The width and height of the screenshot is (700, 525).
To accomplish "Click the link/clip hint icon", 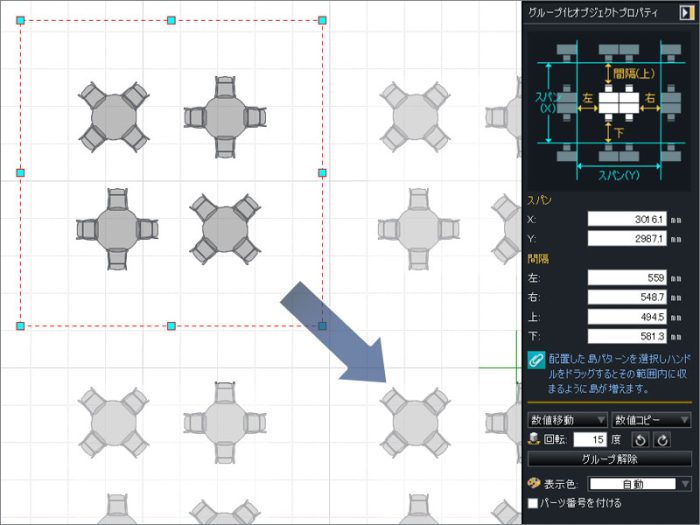I will pyautogui.click(x=536, y=360).
